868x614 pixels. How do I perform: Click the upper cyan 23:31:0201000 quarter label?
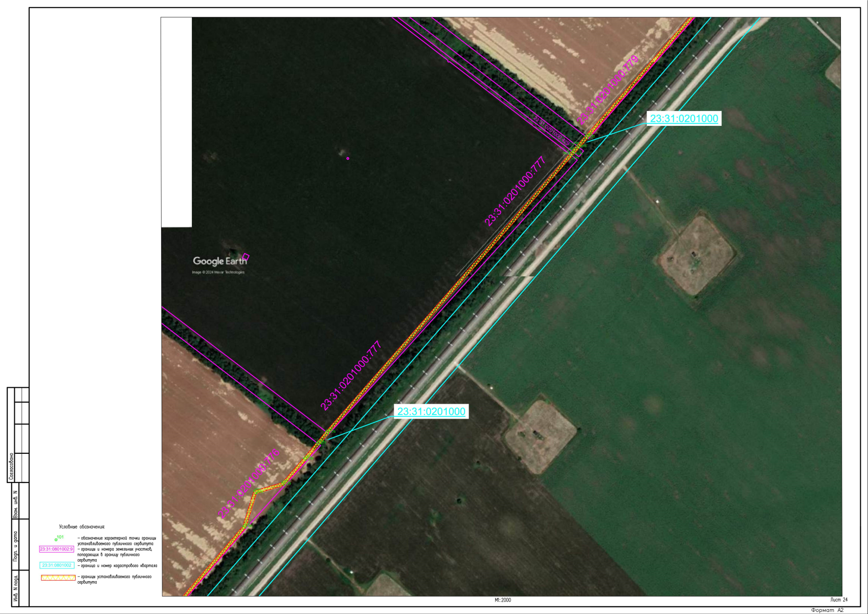coord(684,119)
